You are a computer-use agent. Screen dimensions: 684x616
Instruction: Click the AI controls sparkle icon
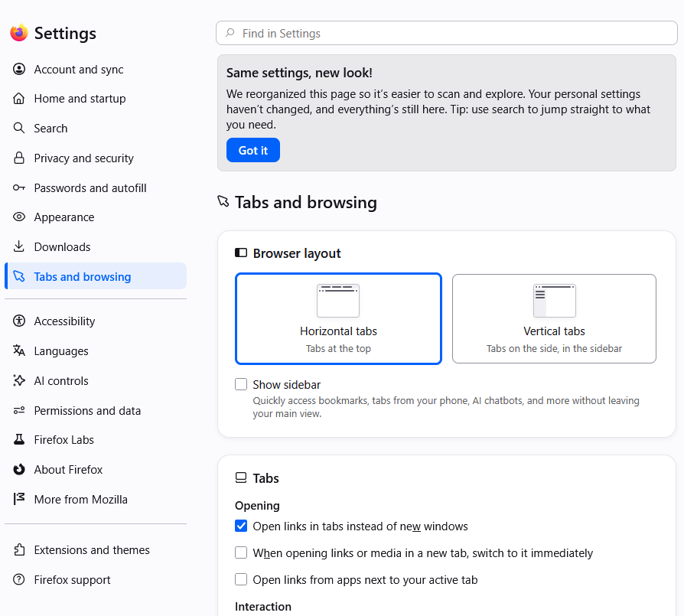pos(19,380)
